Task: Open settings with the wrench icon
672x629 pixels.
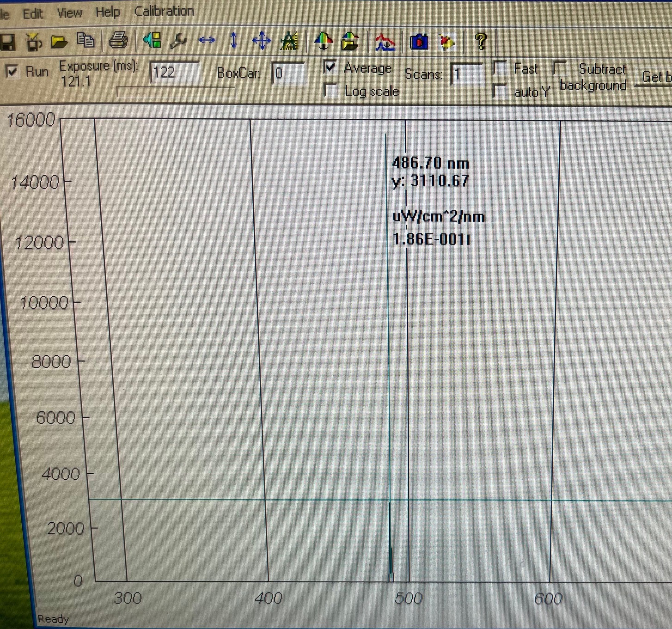Action: [x=178, y=42]
